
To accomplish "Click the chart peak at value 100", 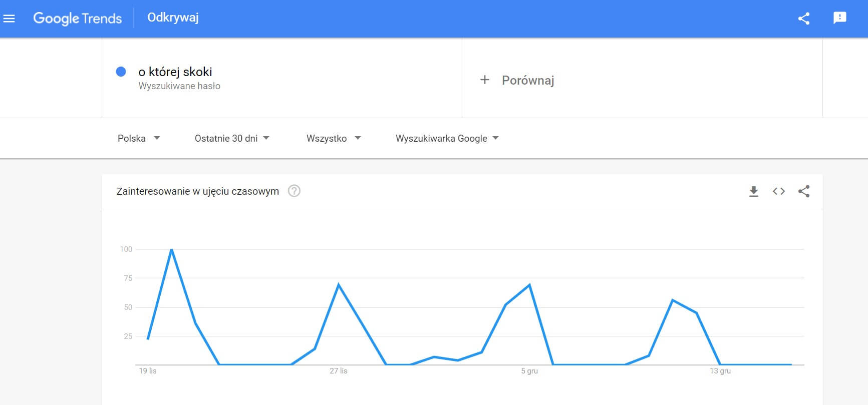I will coord(171,249).
